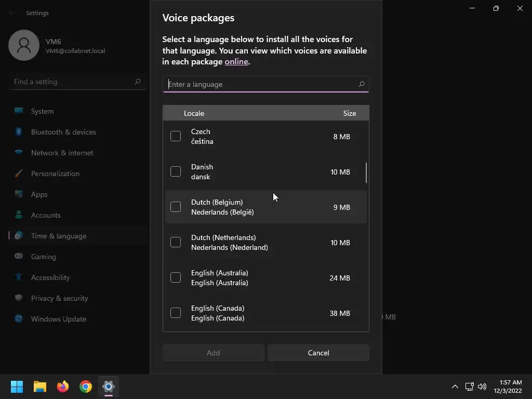Click the VM6 user avatar
532x399 pixels.
[x=24, y=45]
